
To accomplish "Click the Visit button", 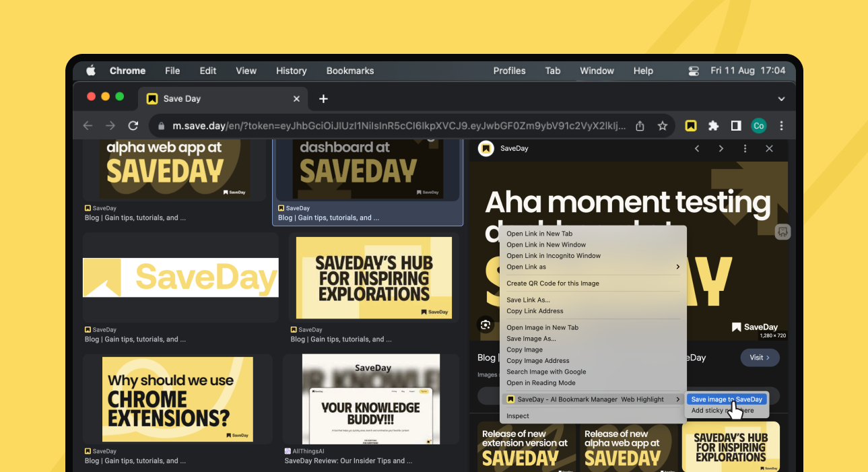I will click(760, 358).
